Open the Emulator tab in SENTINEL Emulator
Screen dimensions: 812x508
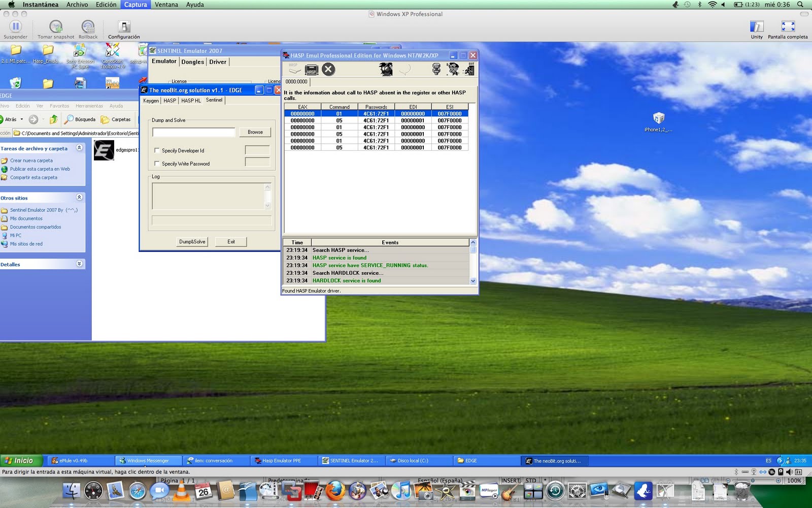point(164,61)
